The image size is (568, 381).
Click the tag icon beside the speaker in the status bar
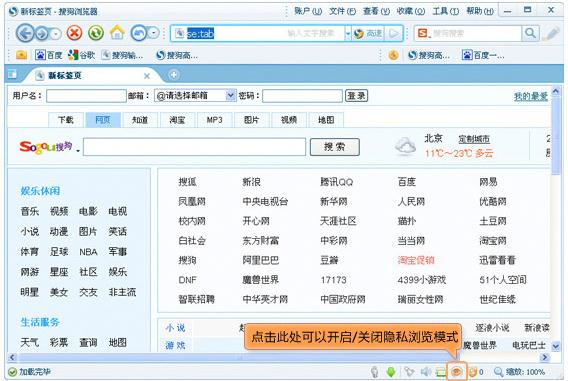click(x=409, y=372)
